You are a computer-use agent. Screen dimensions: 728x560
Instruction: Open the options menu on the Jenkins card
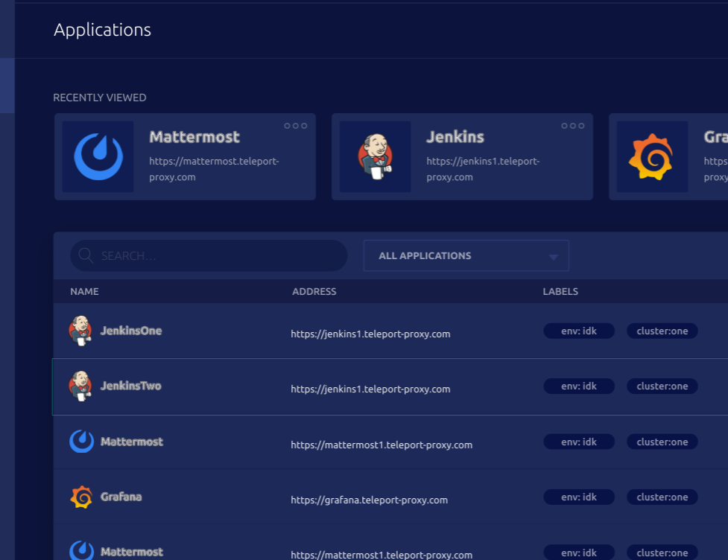[572, 125]
